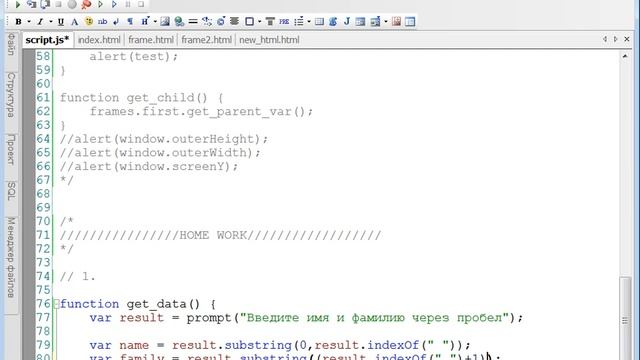This screenshot has height=360, width=640.
Task: Open dropdown arrow next to list icon
Action: click(x=309, y=22)
